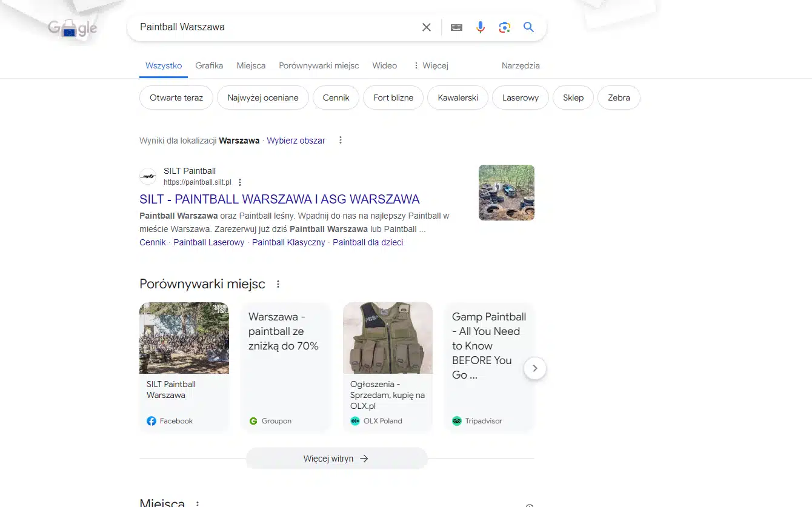
Task: Switch to the Wszystko tab
Action: pos(164,65)
